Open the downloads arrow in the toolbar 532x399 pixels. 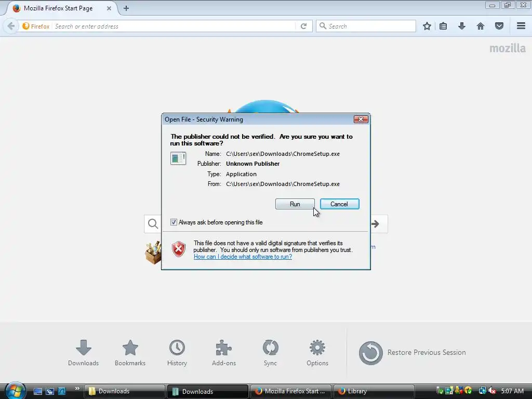[462, 26]
